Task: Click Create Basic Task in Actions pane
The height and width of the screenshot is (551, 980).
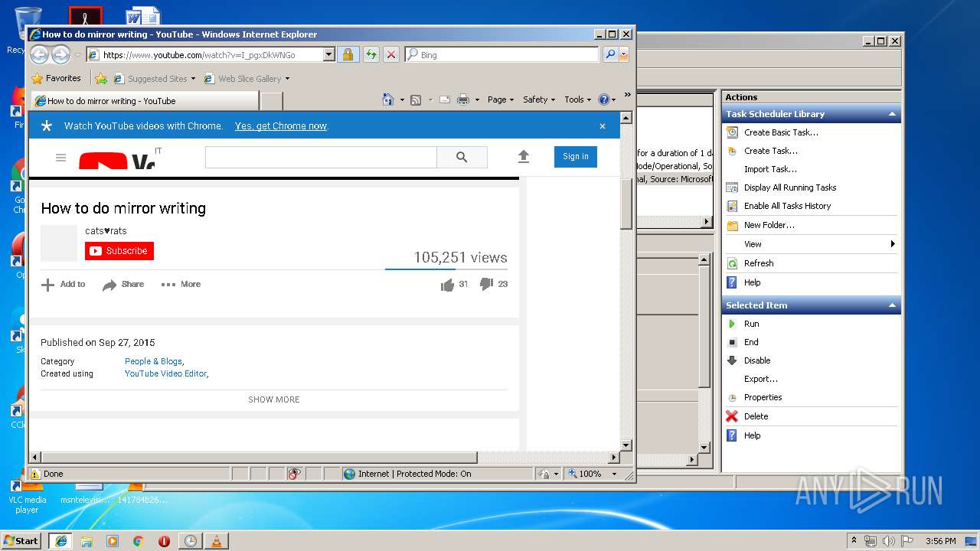Action: coord(781,132)
